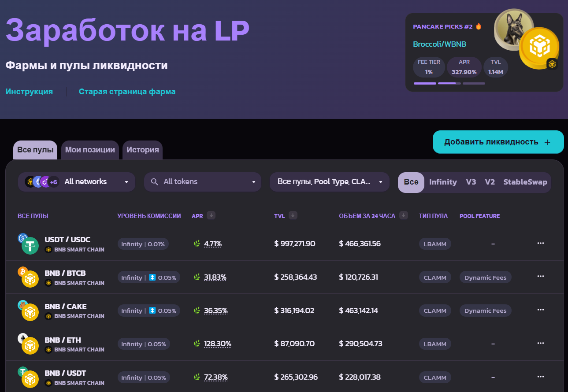568x392 pixels.
Task: Click the FEE TIER 1% badge
Action: coord(429,67)
